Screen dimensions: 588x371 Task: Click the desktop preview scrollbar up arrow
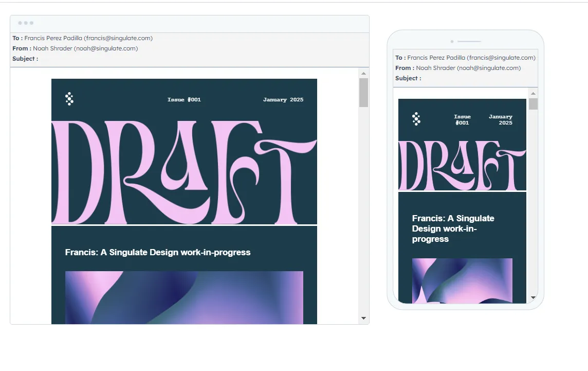coord(363,73)
